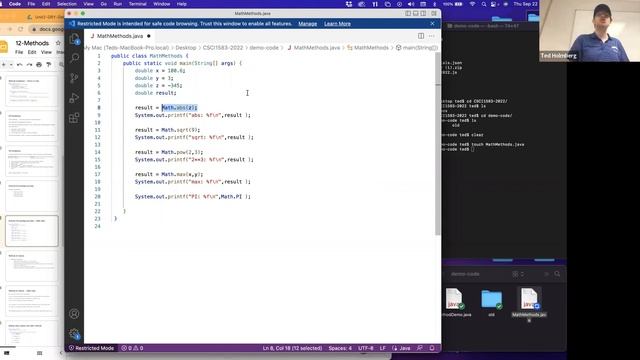Open the Run menu
This screenshot has width=640, height=360.
118,4
